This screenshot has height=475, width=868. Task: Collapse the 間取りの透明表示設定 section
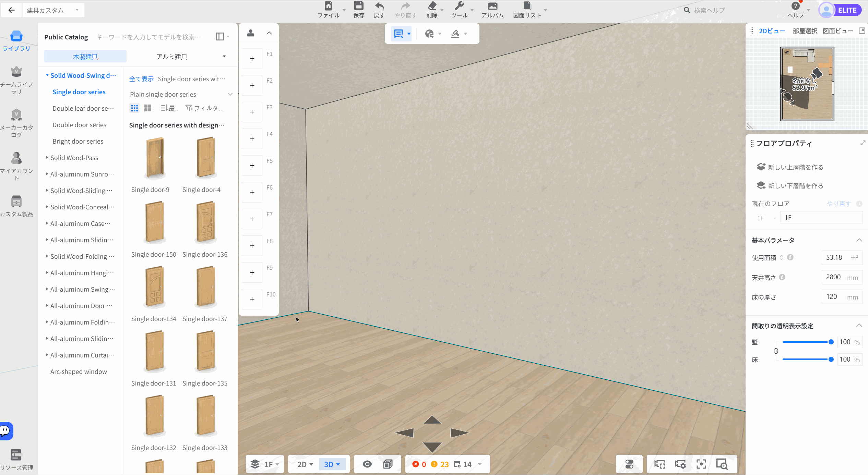pyautogui.click(x=859, y=326)
